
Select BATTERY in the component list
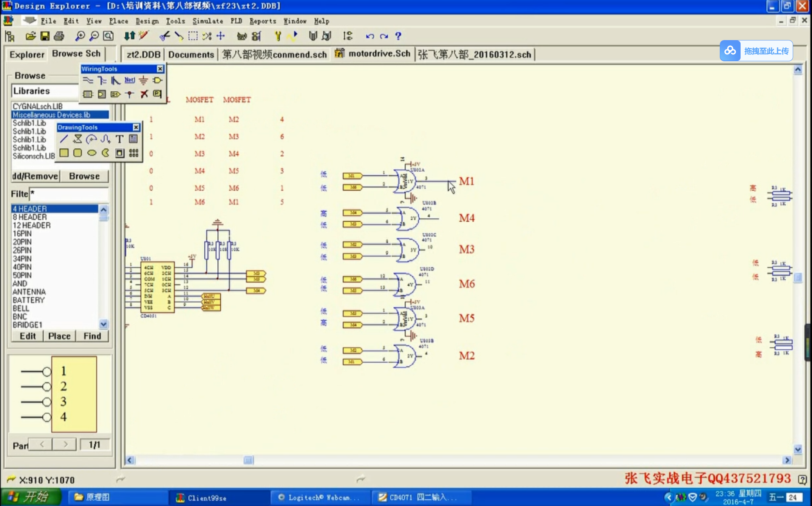(29, 300)
